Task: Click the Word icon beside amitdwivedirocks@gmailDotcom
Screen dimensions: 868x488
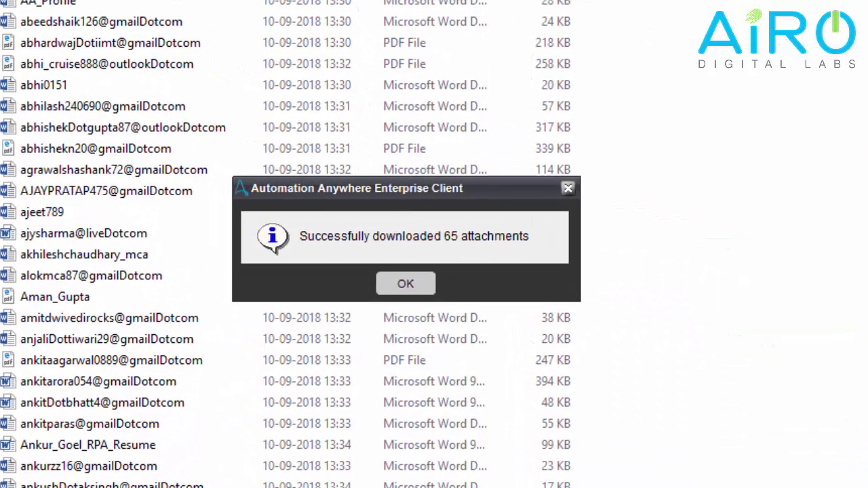Action: (x=7, y=318)
